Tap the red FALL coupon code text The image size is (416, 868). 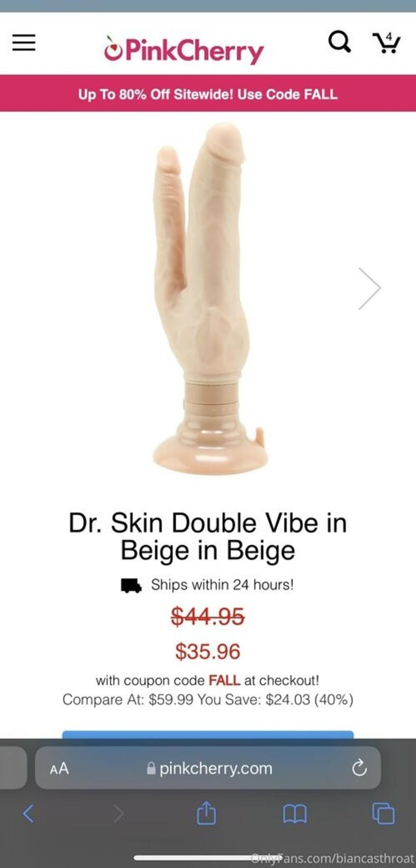224,680
